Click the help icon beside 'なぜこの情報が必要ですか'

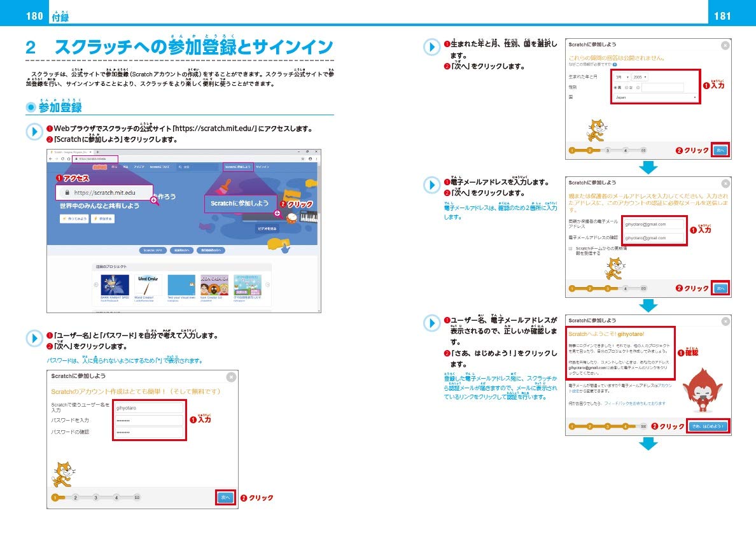(614, 64)
